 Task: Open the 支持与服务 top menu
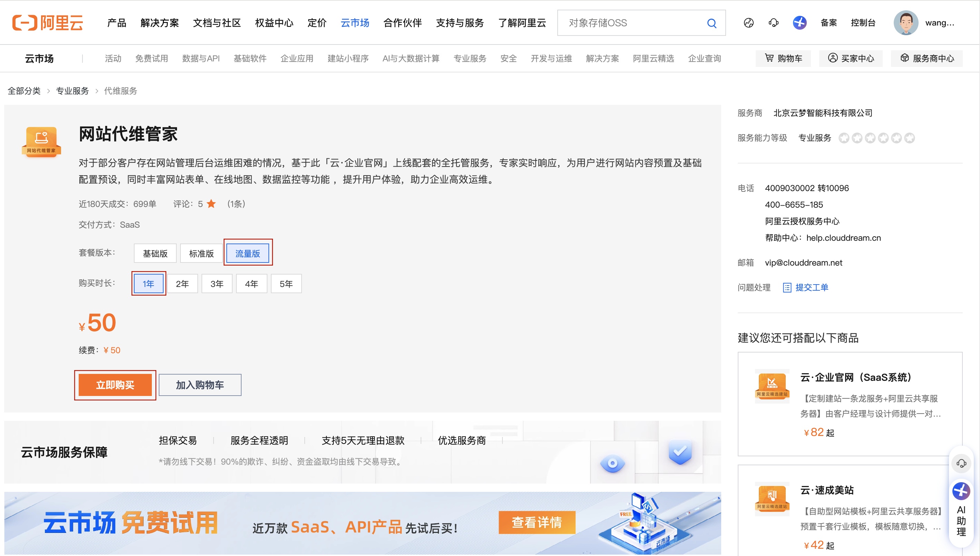[460, 23]
